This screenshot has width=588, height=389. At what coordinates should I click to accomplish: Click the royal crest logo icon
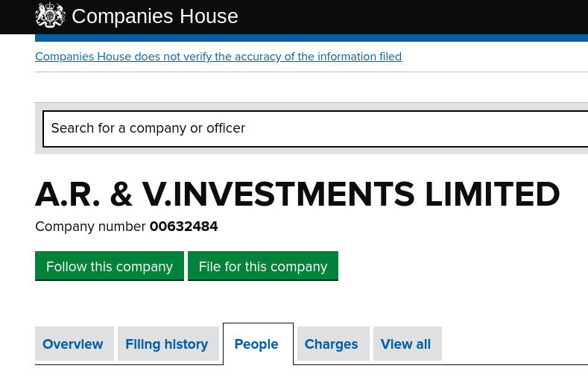pos(50,16)
